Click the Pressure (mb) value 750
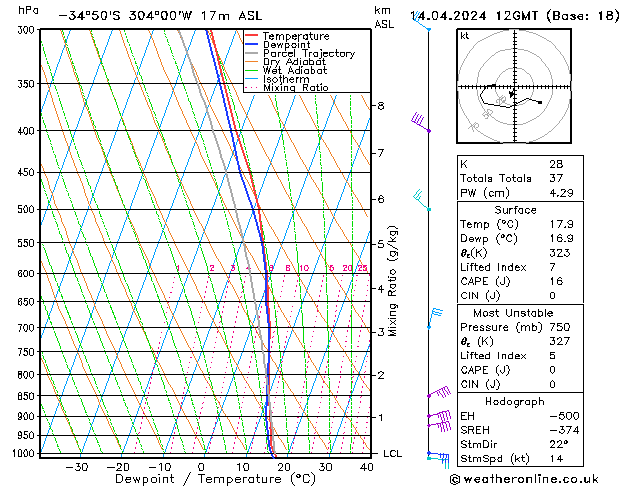629x486 pixels. click(560, 327)
